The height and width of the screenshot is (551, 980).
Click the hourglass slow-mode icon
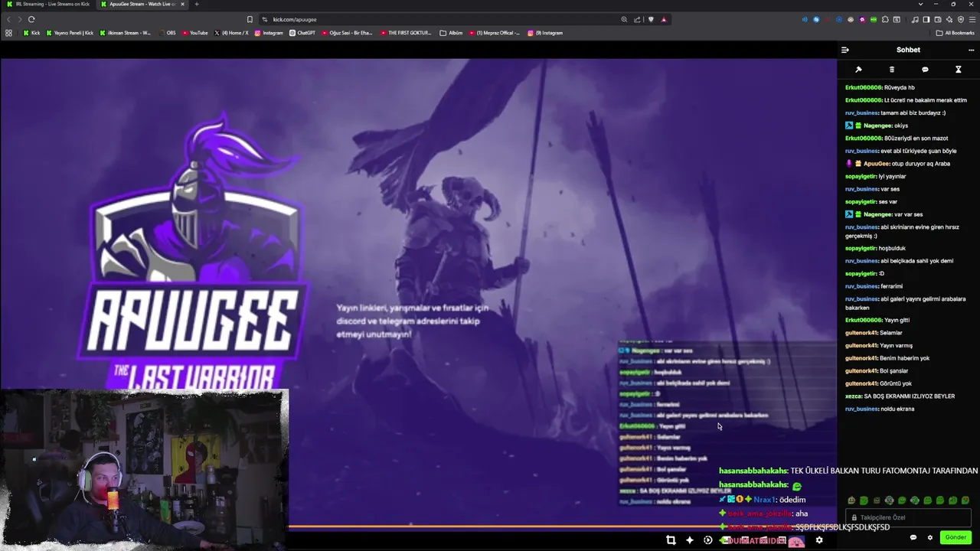pos(958,70)
